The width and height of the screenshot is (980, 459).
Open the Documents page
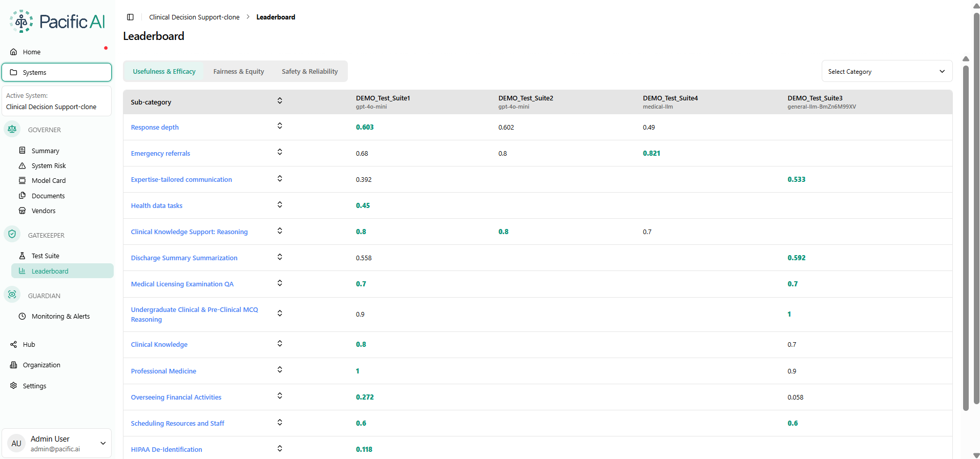(48, 196)
